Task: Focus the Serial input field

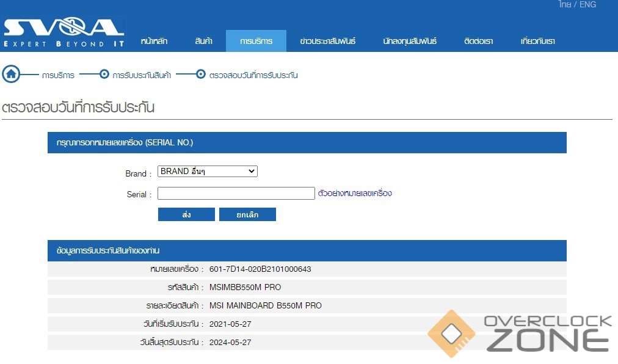Action: click(236, 194)
